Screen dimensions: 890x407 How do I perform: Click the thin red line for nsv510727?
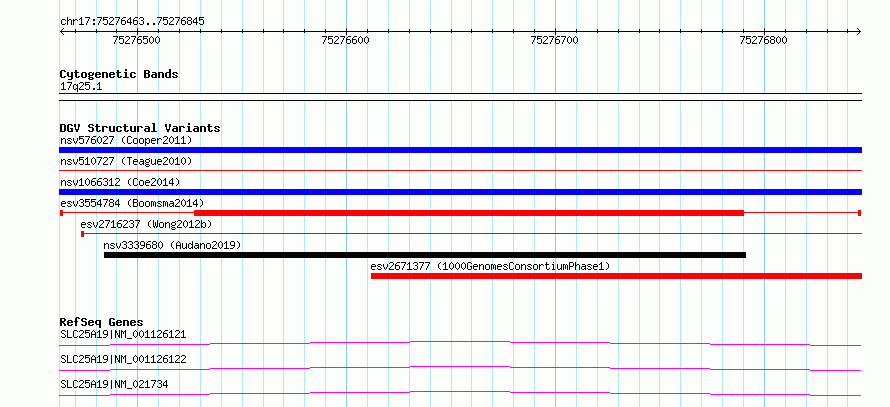point(460,170)
